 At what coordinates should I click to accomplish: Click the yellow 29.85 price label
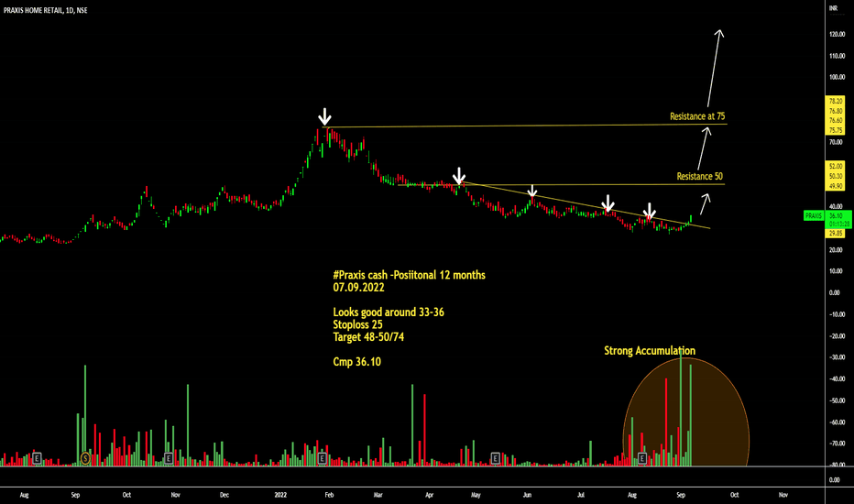coord(836,233)
